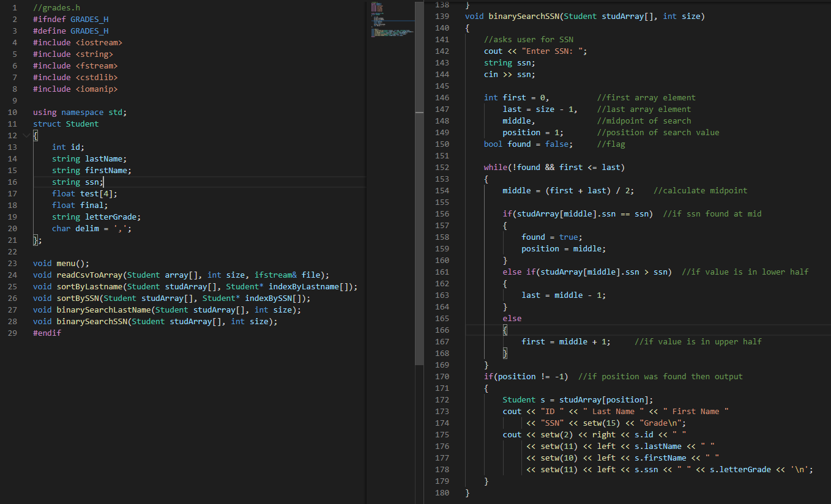The height and width of the screenshot is (504, 831).
Task: Click the readCsvToArray prototype line
Action: 181,275
